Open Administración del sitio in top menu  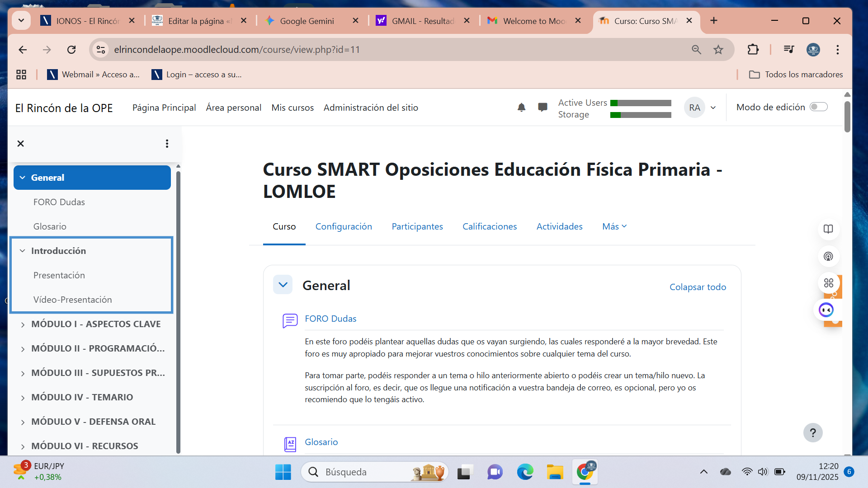(x=370, y=108)
